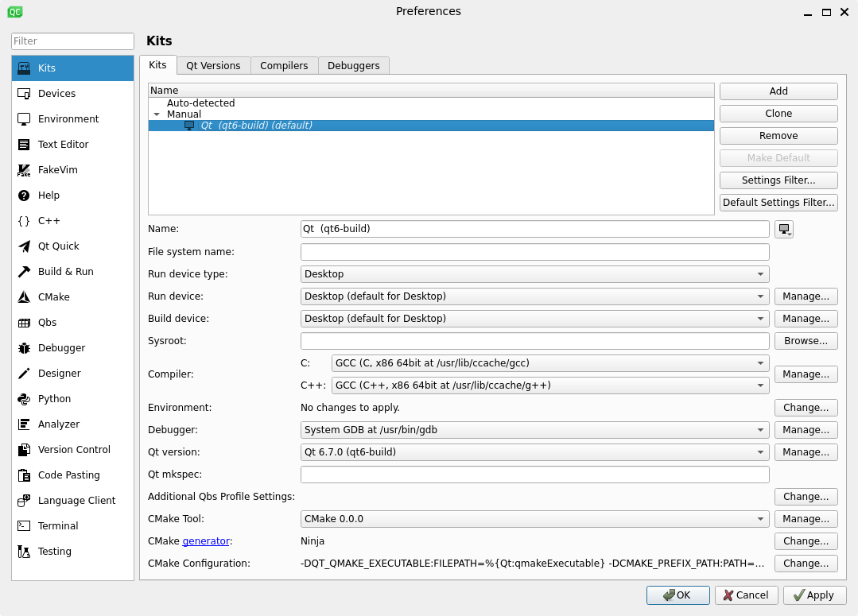Select the CMake triangle icon

coord(24,297)
